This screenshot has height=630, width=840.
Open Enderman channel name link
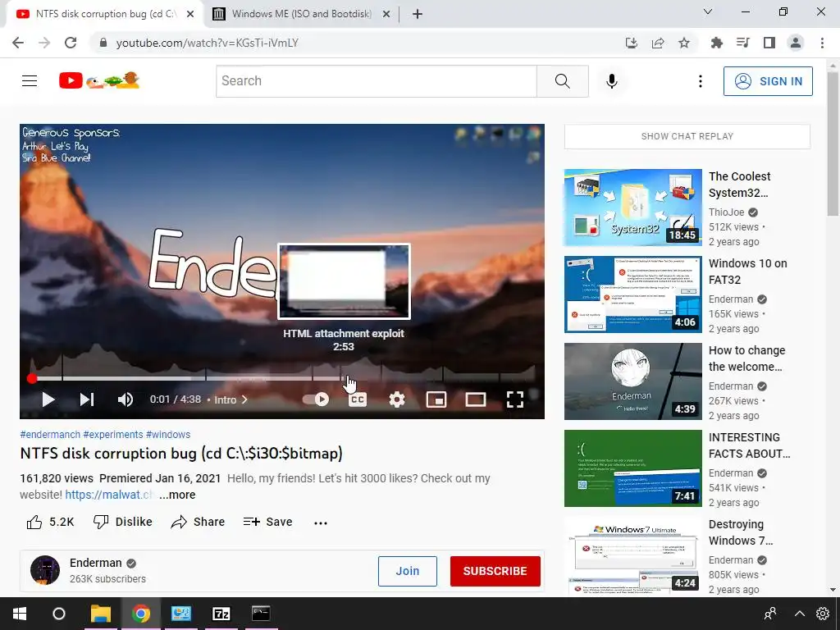pyautogui.click(x=96, y=563)
